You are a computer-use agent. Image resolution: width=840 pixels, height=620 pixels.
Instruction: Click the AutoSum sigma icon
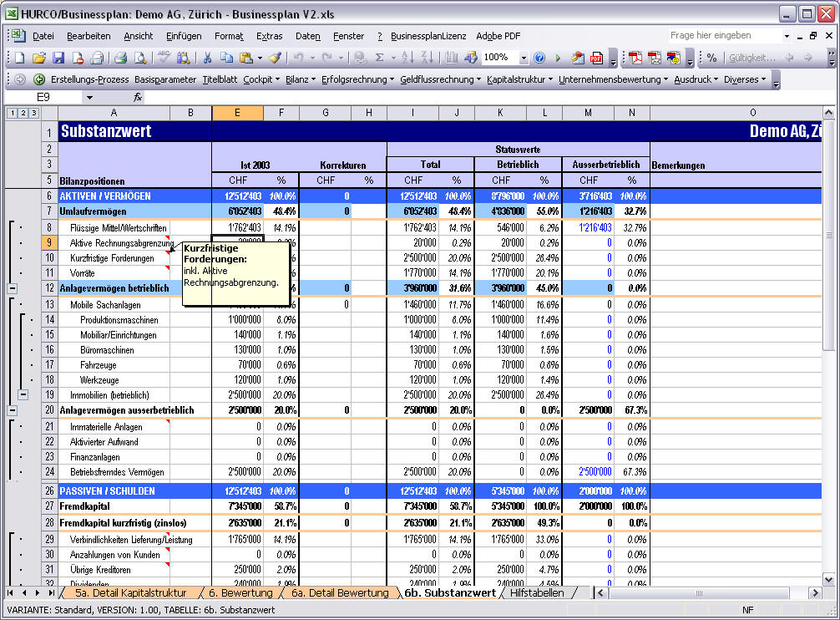click(x=379, y=58)
